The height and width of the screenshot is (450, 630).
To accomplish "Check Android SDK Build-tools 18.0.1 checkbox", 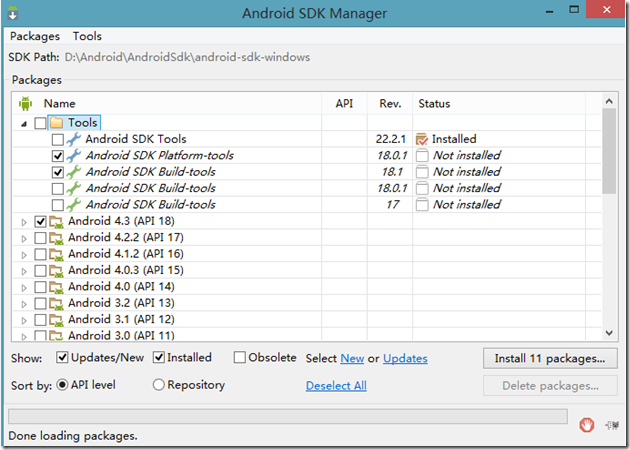I will 57,189.
